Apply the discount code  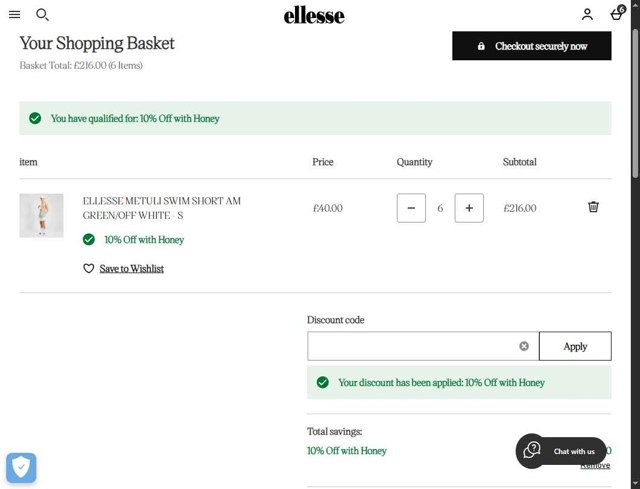[575, 346]
